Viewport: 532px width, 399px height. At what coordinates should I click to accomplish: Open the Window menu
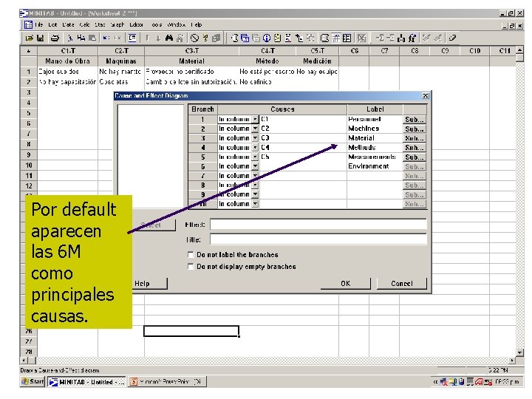(x=177, y=25)
